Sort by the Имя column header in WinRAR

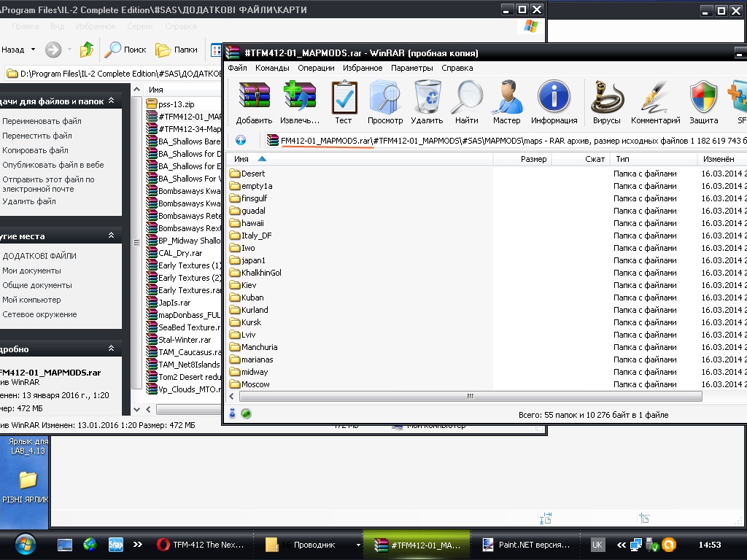(360, 159)
